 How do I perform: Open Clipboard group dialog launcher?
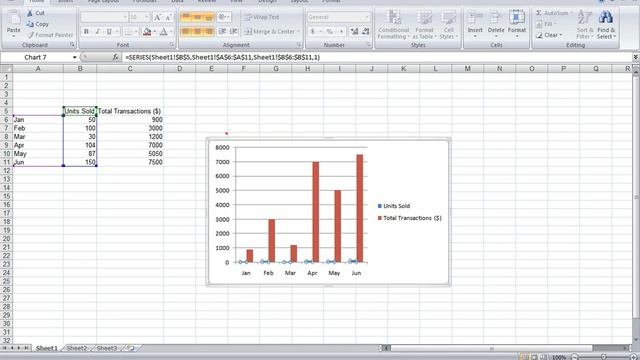[x=72, y=44]
